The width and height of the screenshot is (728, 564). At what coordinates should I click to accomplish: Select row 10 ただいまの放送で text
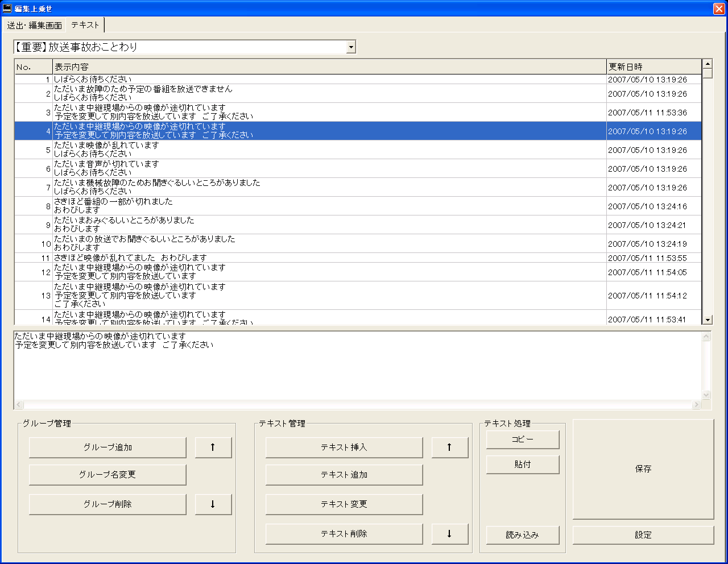click(x=358, y=243)
